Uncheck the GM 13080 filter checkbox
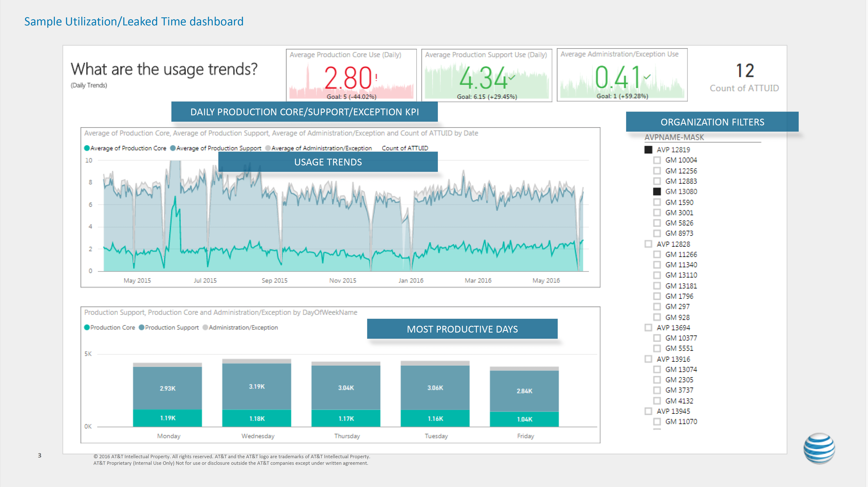The image size is (868, 487). 657,191
